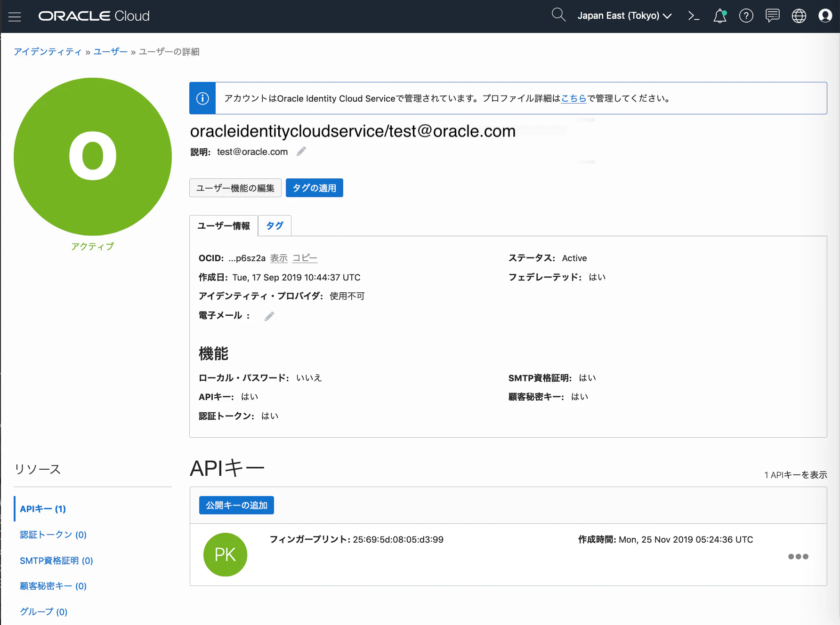Click the info icon in the banner
This screenshot has width=840, height=625.
(202, 98)
